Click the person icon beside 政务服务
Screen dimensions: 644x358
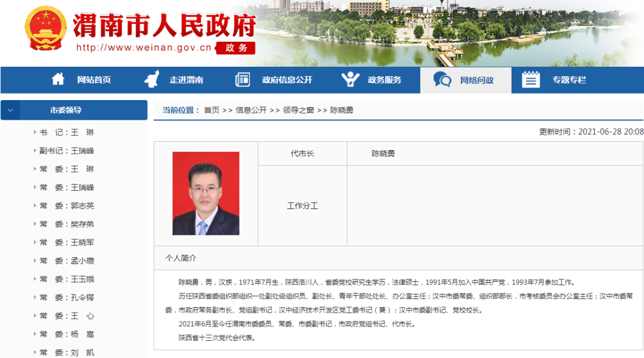pos(350,80)
